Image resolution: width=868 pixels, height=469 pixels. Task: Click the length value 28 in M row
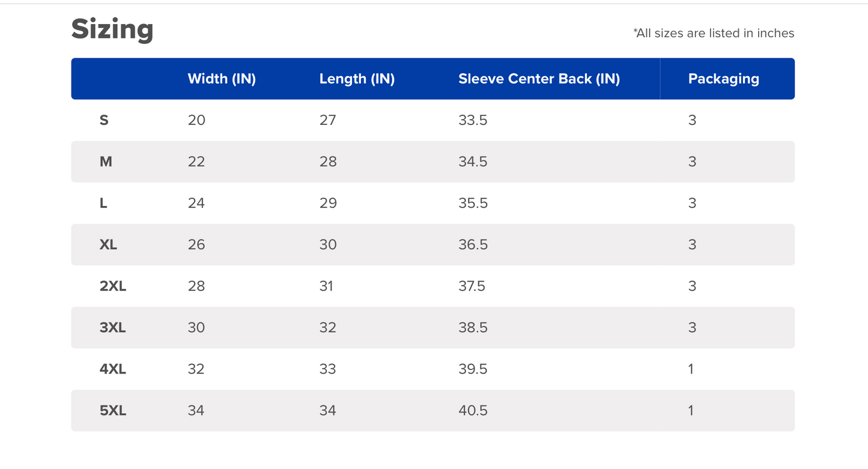pos(328,162)
